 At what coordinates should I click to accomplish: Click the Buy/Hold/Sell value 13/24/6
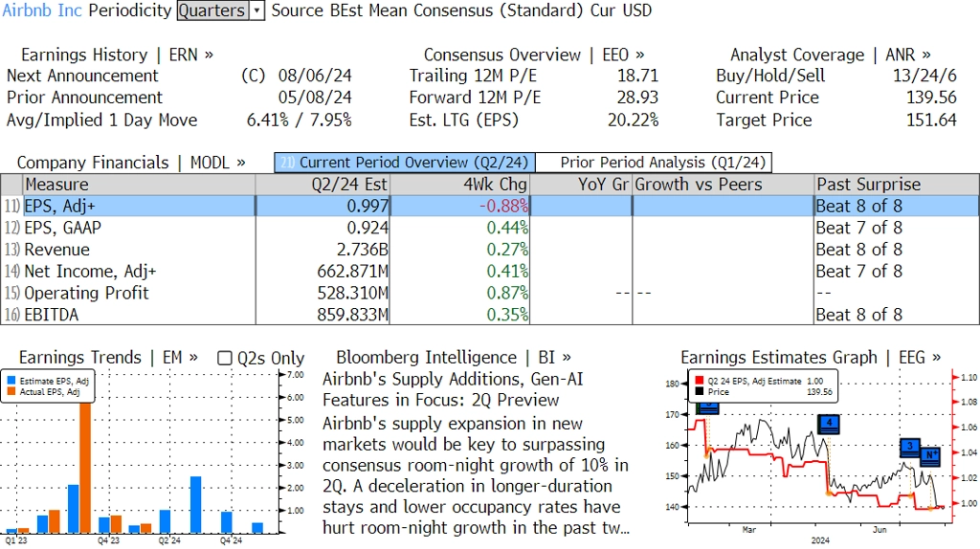pos(924,76)
